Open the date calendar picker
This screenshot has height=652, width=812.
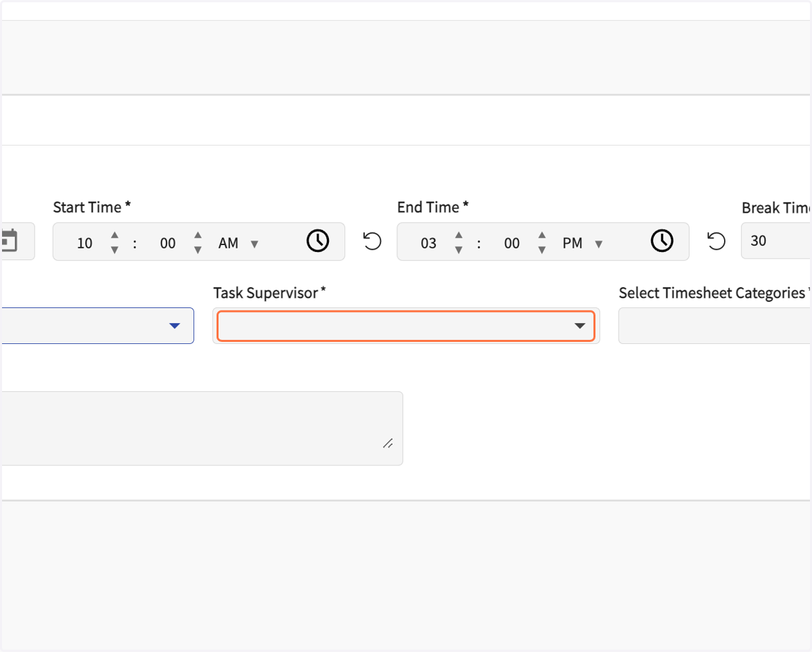click(x=8, y=240)
